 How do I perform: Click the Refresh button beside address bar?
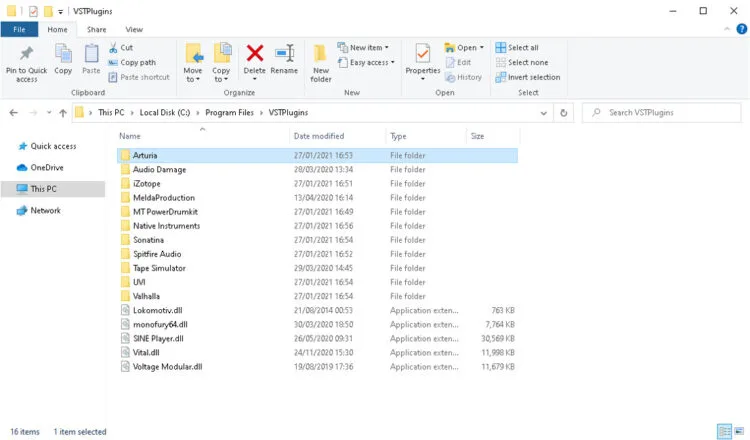pos(563,113)
